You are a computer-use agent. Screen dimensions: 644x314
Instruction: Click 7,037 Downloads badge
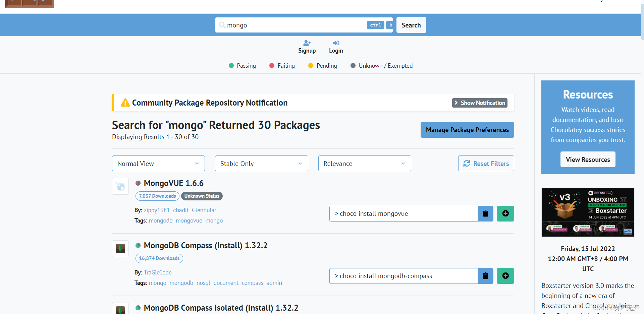point(157,196)
